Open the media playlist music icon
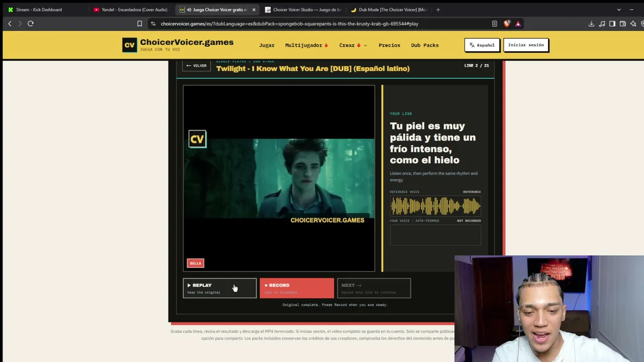644x362 pixels. click(602, 24)
